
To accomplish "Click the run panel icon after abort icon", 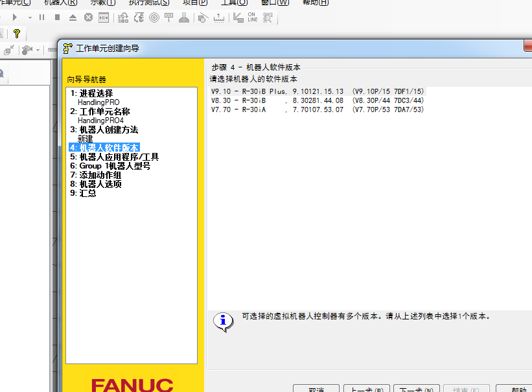I will click(x=104, y=17).
